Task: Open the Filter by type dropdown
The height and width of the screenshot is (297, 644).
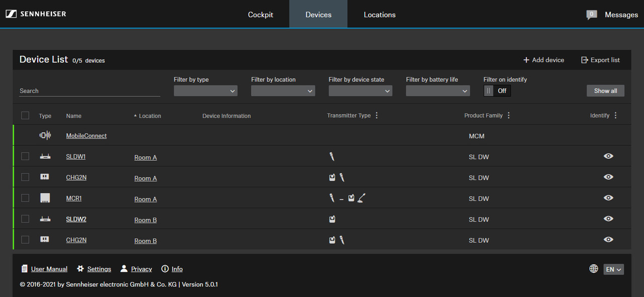Action: point(205,91)
